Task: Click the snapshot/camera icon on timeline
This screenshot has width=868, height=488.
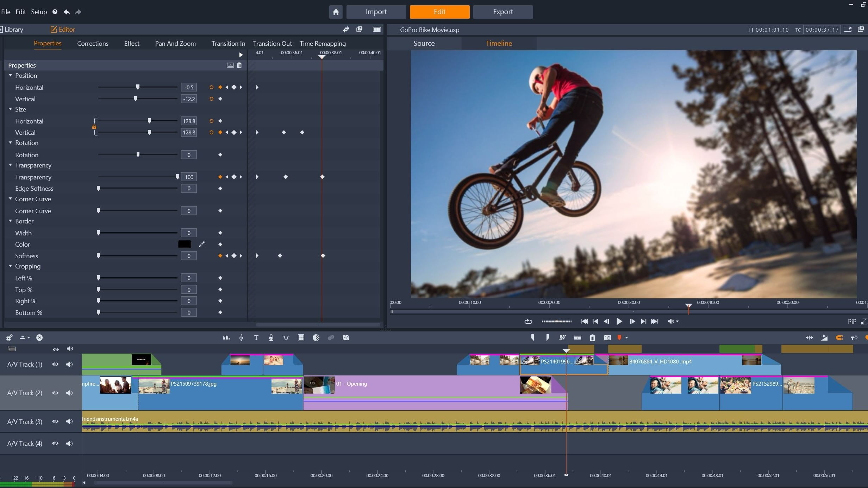Action: [607, 337]
